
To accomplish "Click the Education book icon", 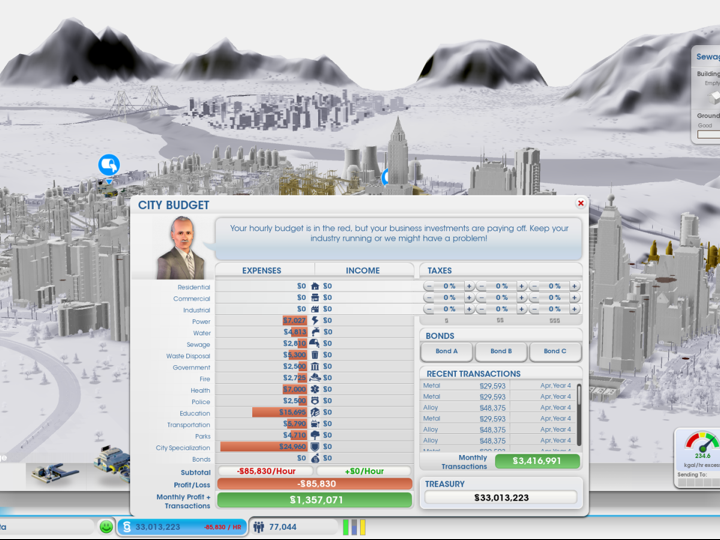I will 315,412.
